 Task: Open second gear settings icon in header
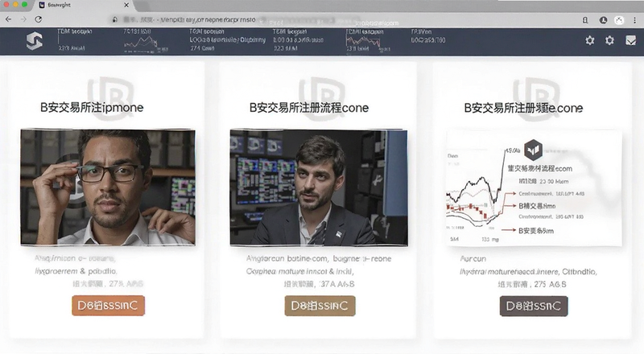[x=609, y=40]
